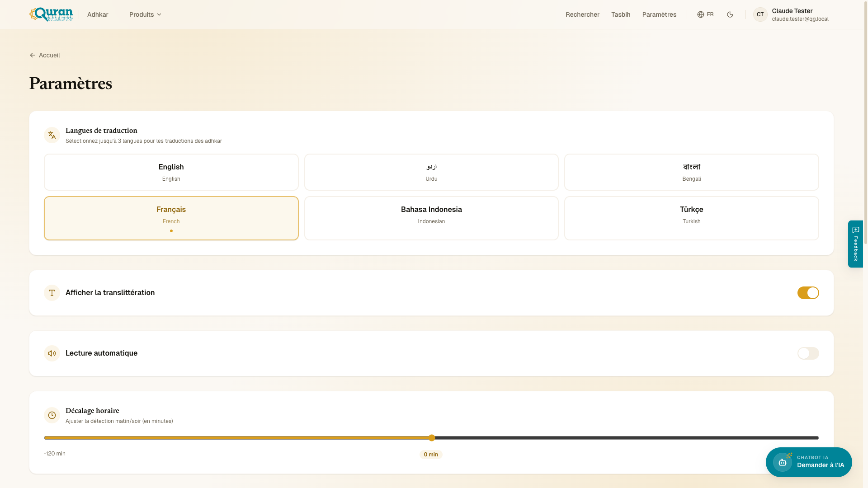Click the '-120 min' slider label

coord(55,454)
